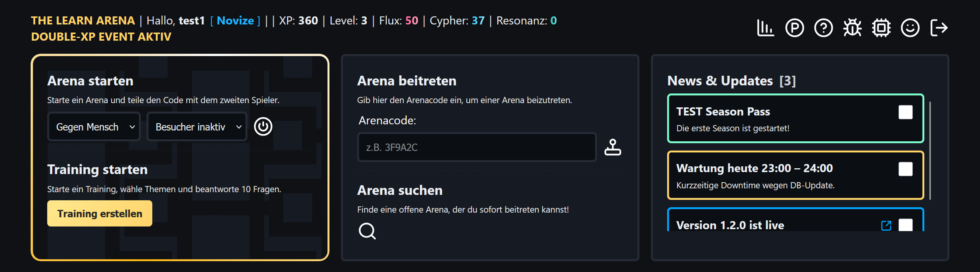Click the smiley face icon
The height and width of the screenshot is (272, 980).
click(910, 28)
